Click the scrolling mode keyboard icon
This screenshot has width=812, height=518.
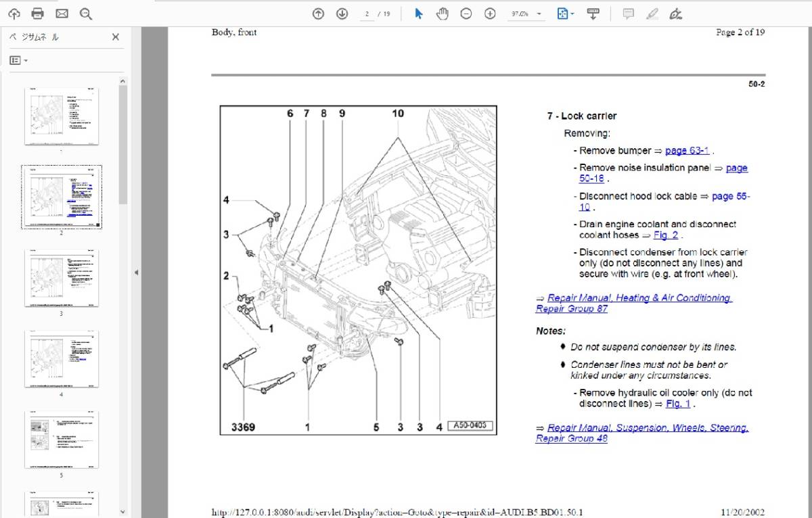[593, 14]
